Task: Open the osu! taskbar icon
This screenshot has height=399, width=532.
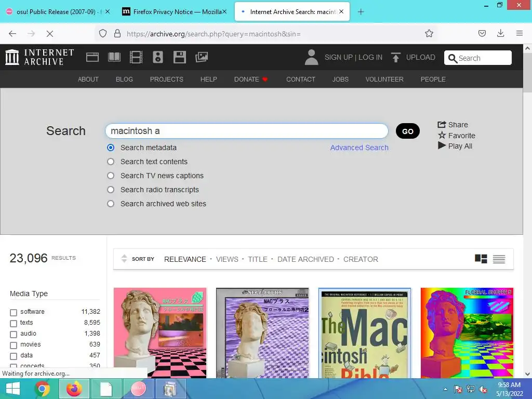Action: point(138,389)
